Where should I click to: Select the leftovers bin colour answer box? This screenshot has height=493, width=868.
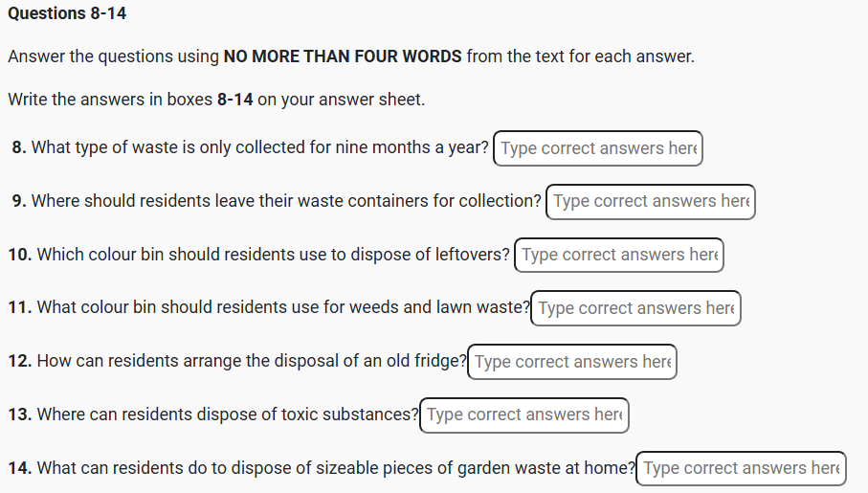[619, 255]
